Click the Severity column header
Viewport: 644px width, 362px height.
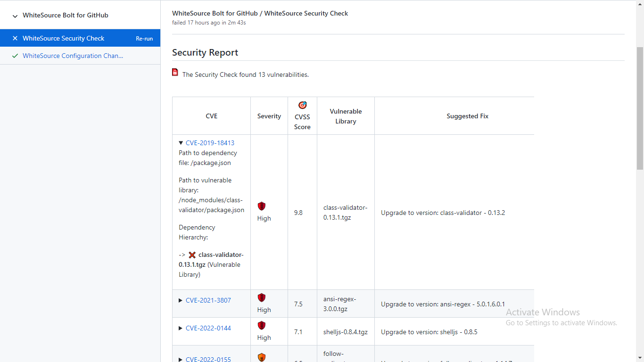click(269, 116)
